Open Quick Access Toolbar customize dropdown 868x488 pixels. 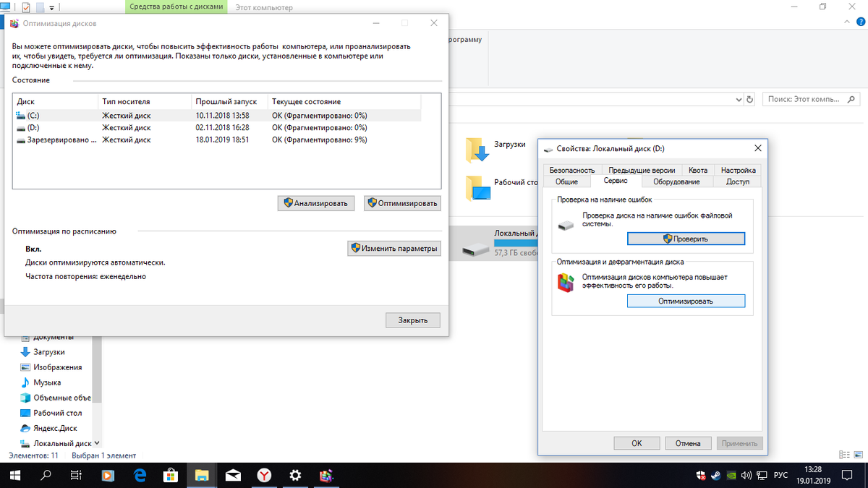[52, 7]
